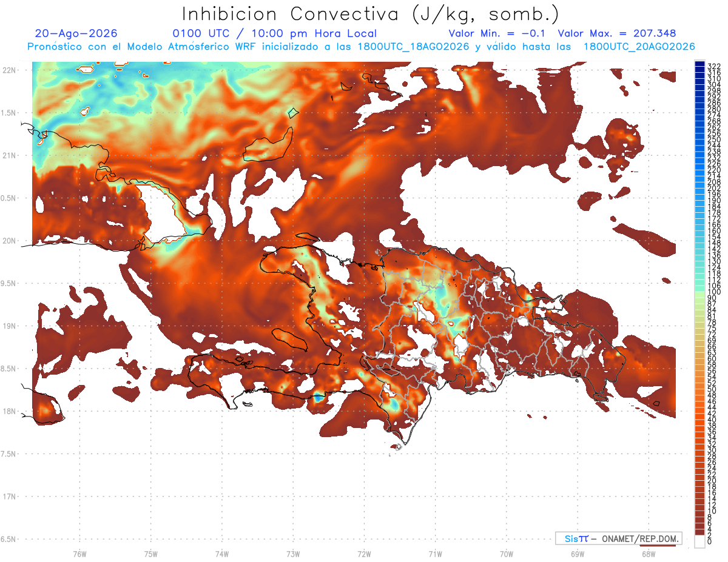Click longitude label 68W

(649, 554)
